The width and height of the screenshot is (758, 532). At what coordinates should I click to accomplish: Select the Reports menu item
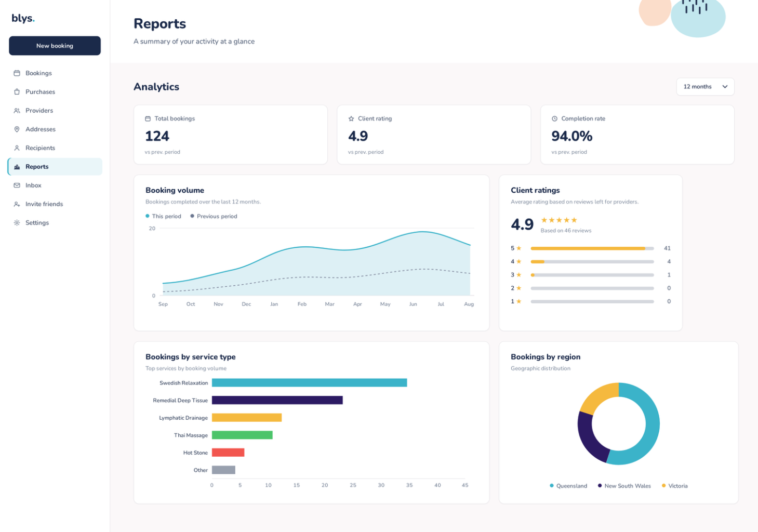tap(55, 167)
